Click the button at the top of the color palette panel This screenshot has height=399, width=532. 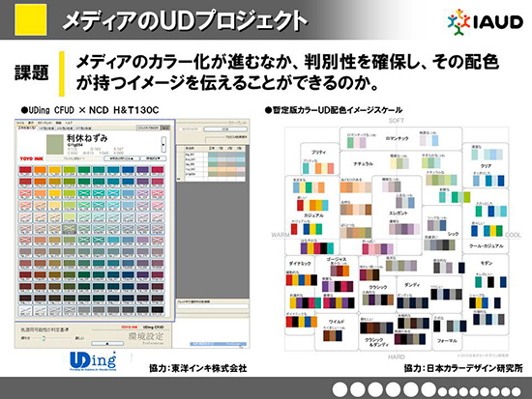(225, 129)
